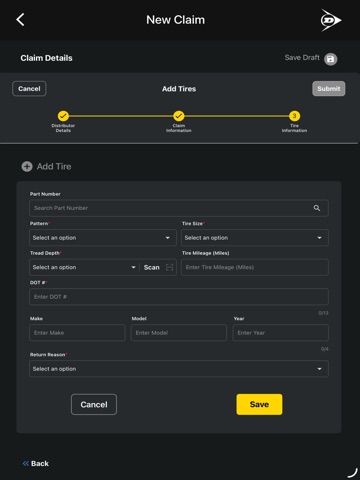Image resolution: width=360 pixels, height=480 pixels.
Task: Select the Distributor Details step checkmark
Action: click(x=63, y=116)
